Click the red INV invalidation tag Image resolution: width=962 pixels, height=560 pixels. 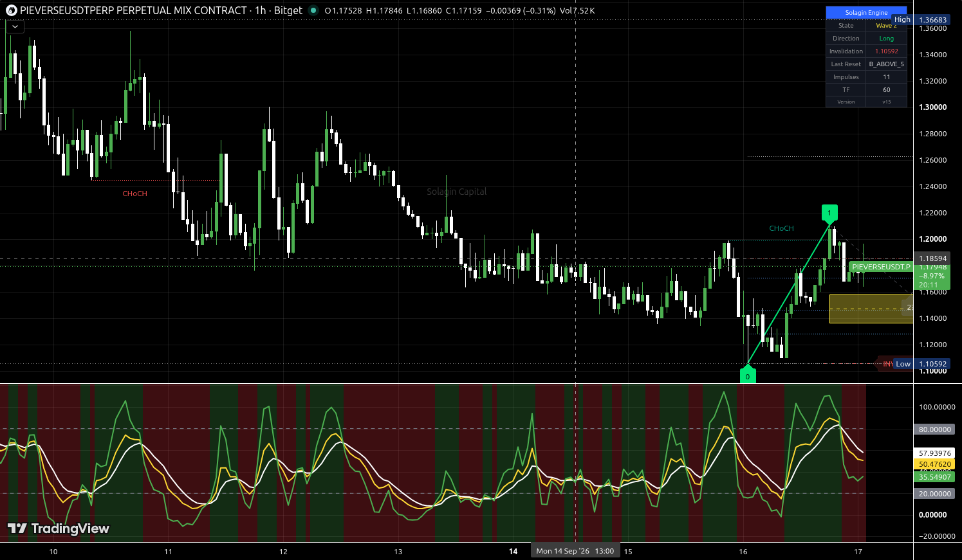pyautogui.click(x=886, y=364)
